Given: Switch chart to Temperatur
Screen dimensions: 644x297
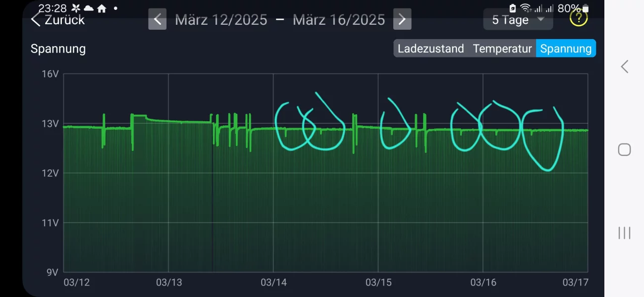Looking at the screenshot, I should click(502, 49).
